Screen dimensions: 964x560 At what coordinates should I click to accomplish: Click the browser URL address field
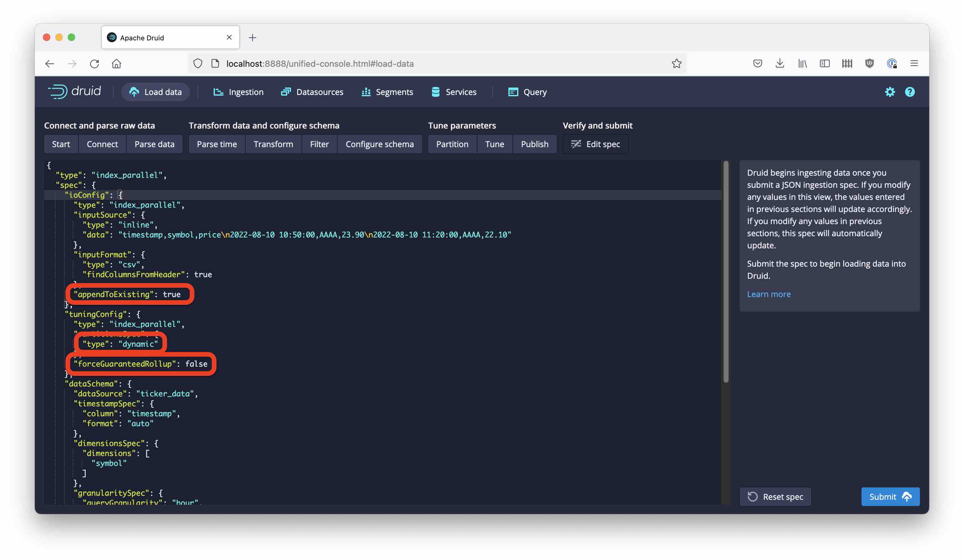click(x=421, y=63)
